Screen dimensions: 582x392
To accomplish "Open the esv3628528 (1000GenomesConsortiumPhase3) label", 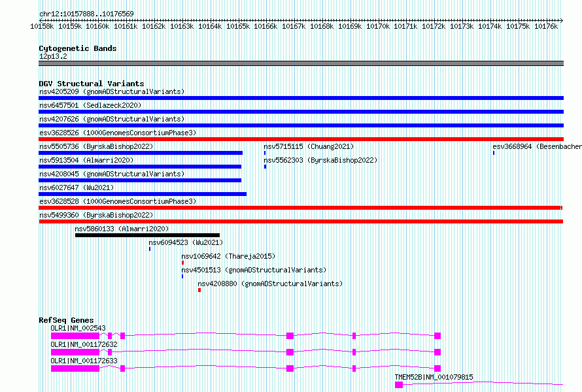I will click(118, 201).
